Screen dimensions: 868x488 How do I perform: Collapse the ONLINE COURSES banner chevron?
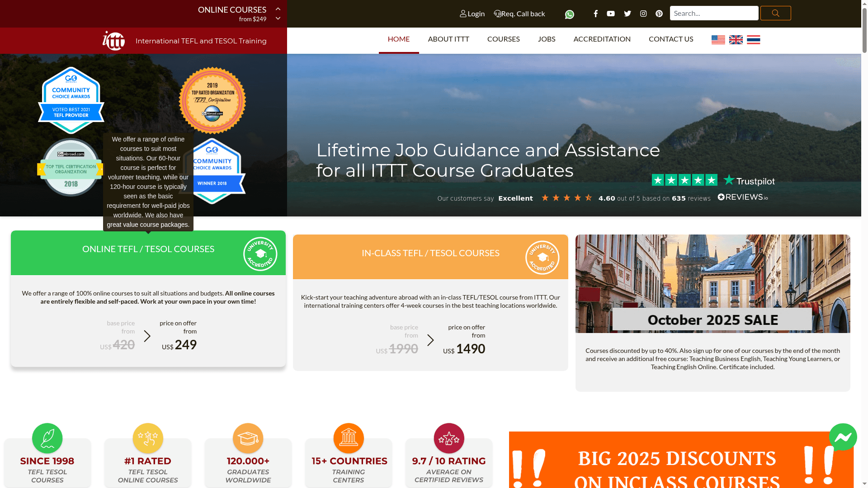pyautogui.click(x=278, y=8)
